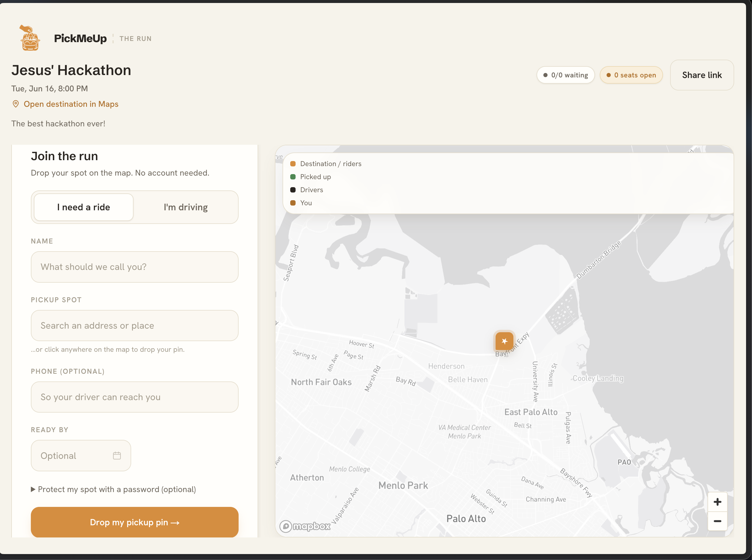Click the PAO airport map label
Image resolution: width=752 pixels, height=560 pixels.
[x=624, y=462]
